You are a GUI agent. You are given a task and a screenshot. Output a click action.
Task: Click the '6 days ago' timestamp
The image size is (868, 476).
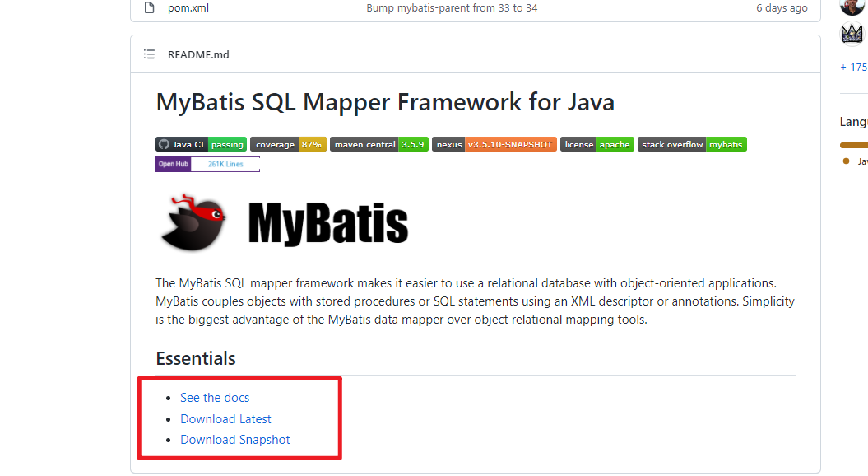[x=782, y=7]
